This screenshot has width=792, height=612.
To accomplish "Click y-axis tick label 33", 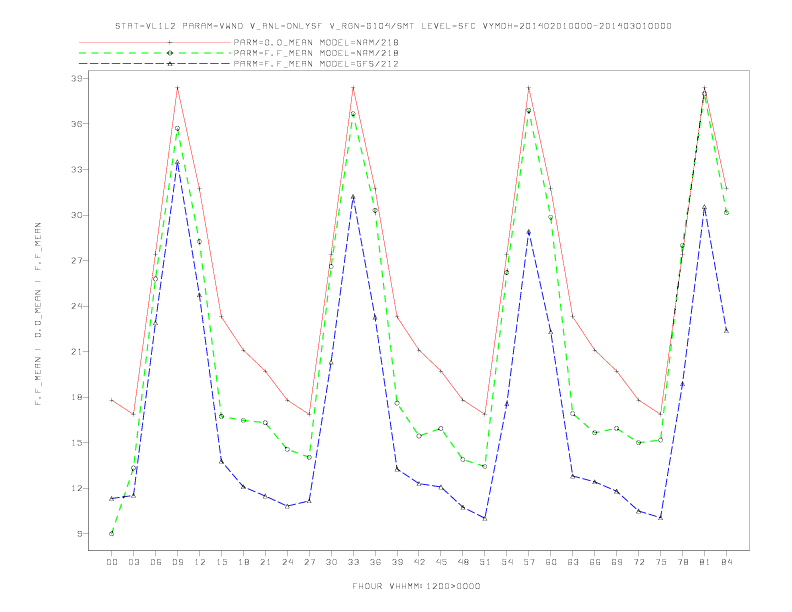I will [76, 169].
